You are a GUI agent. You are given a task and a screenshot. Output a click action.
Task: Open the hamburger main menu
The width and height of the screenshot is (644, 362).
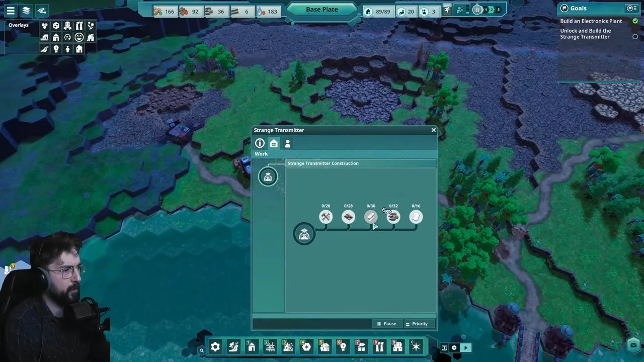coord(11,10)
